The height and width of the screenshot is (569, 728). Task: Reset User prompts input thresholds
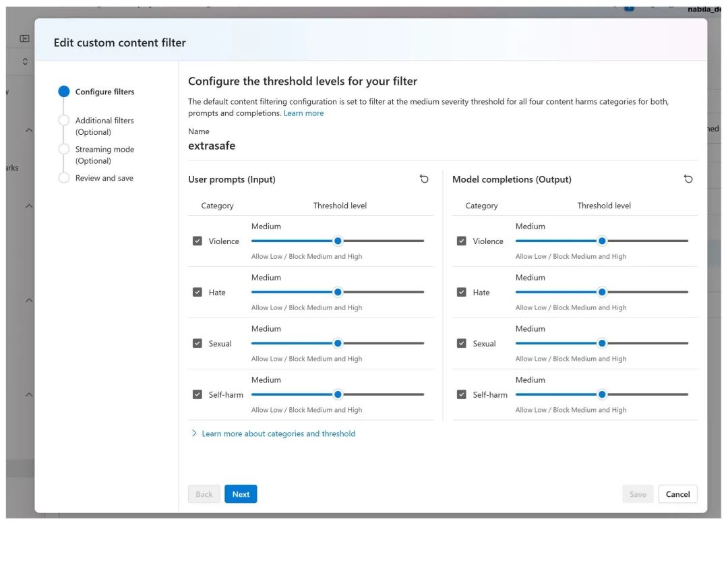click(x=424, y=179)
